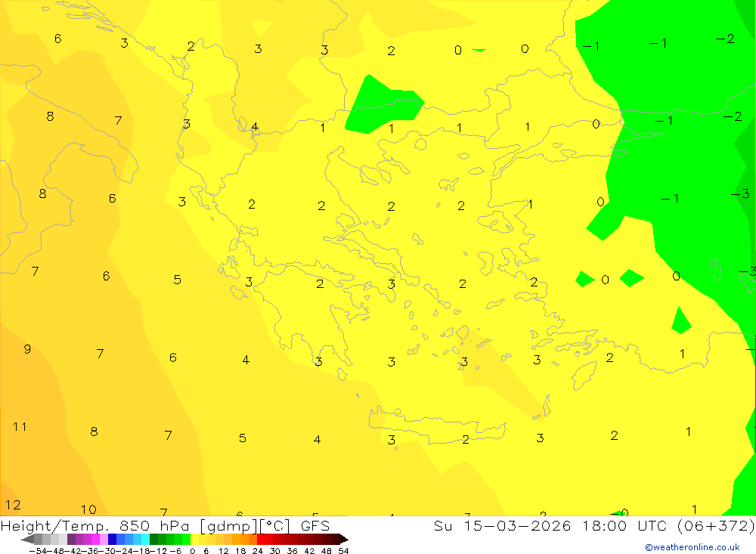
Task: Click the dark maroon right arrow end of legend
Action: (344, 539)
